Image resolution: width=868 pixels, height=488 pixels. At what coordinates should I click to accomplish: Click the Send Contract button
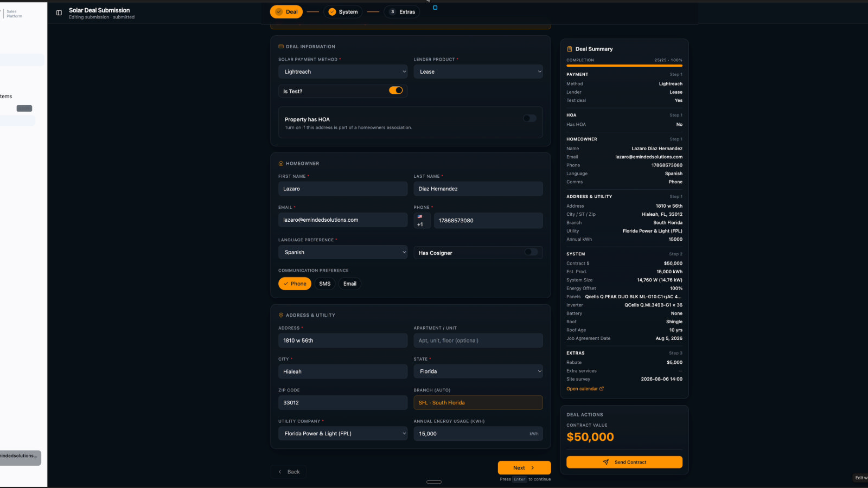[624, 462]
